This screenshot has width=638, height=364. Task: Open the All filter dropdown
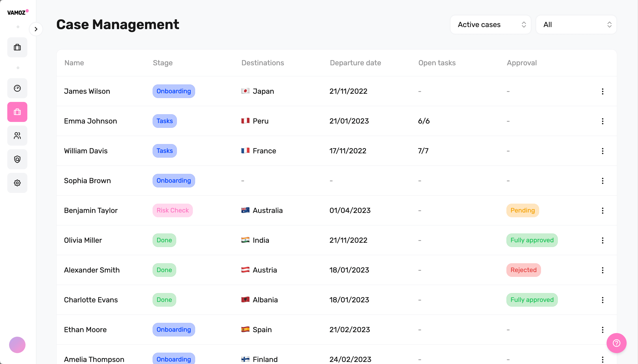click(x=576, y=25)
